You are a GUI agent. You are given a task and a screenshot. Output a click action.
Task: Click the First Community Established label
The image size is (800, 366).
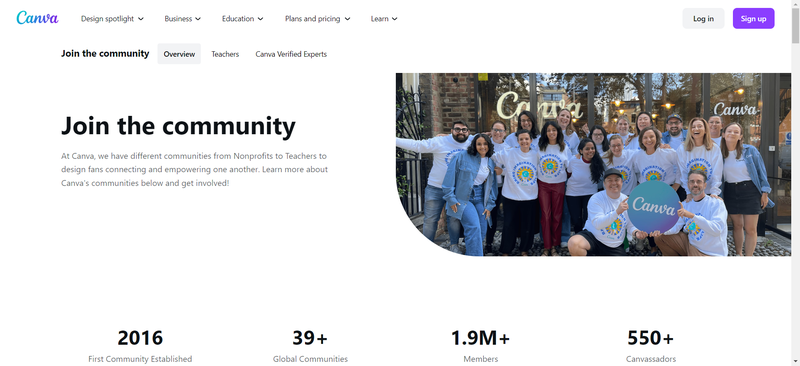(140, 359)
